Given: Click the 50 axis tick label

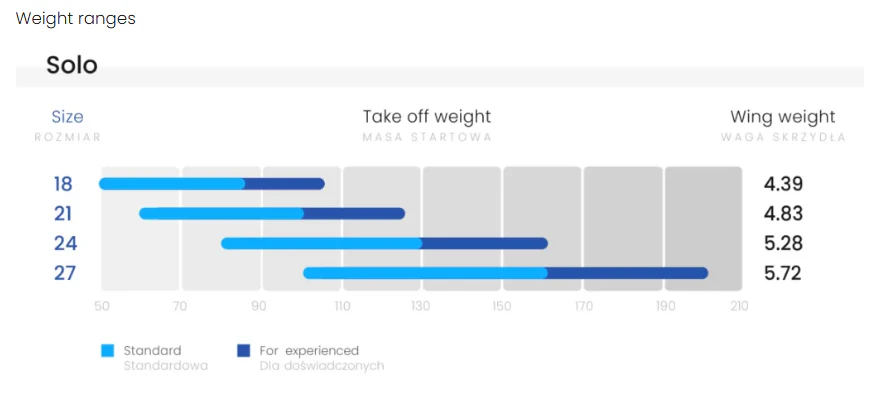Looking at the screenshot, I should pyautogui.click(x=102, y=307).
